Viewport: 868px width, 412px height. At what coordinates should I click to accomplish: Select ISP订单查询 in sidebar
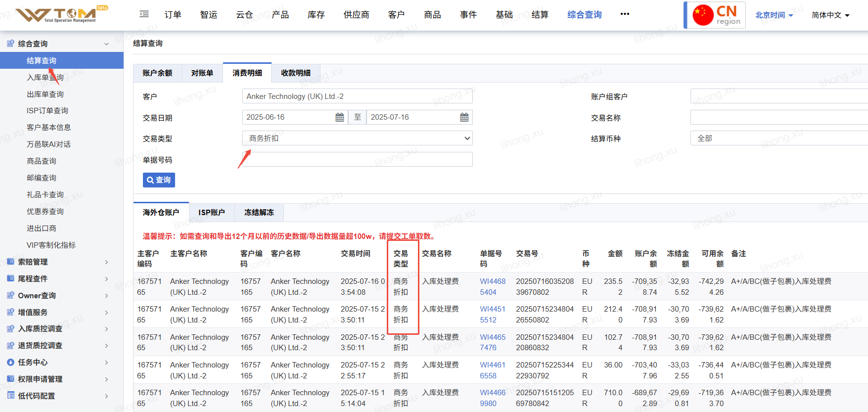47,110
